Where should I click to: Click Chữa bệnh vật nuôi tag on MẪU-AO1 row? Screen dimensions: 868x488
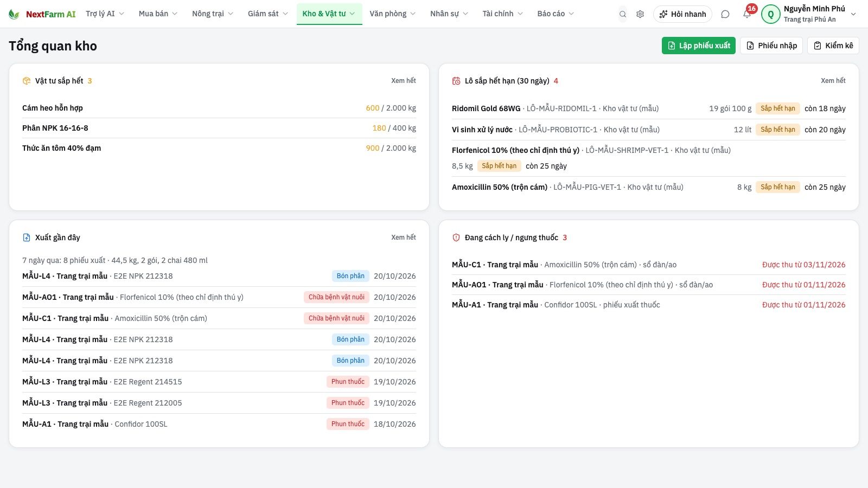coord(336,297)
